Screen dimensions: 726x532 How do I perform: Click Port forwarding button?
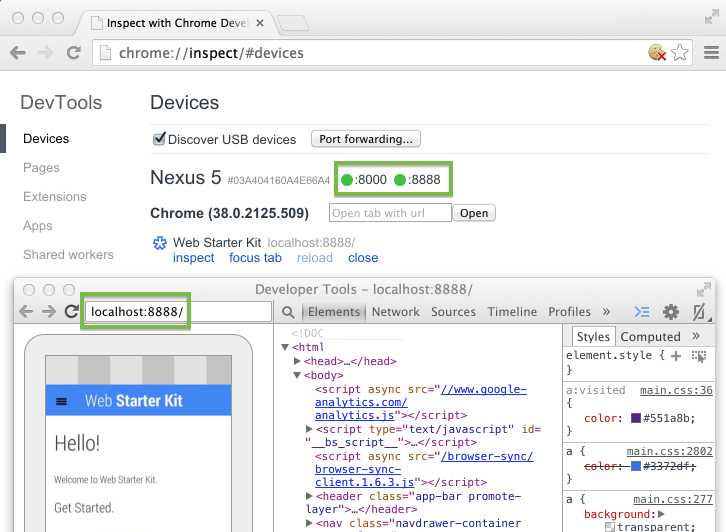pyautogui.click(x=366, y=139)
